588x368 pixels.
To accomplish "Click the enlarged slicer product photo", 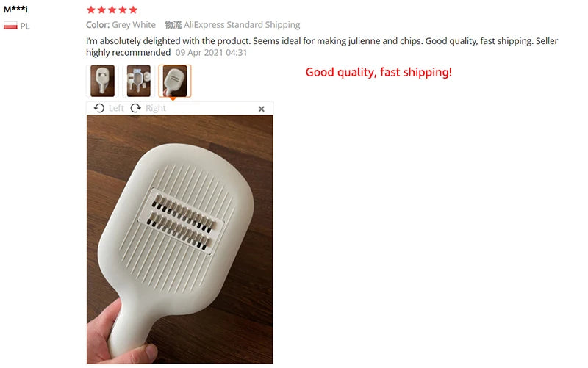I will click(x=180, y=239).
